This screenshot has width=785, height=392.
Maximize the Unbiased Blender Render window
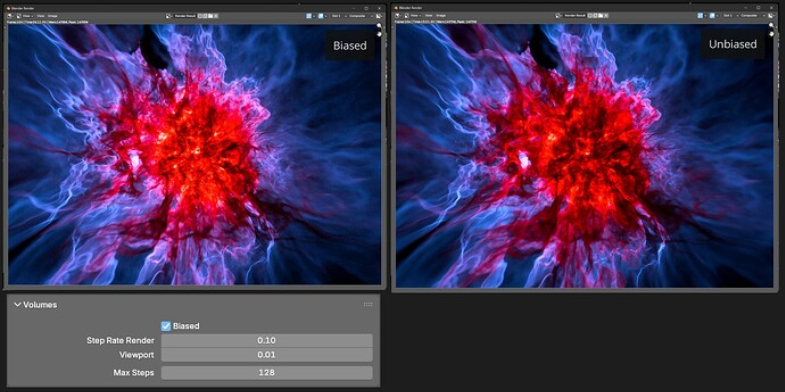(758, 8)
